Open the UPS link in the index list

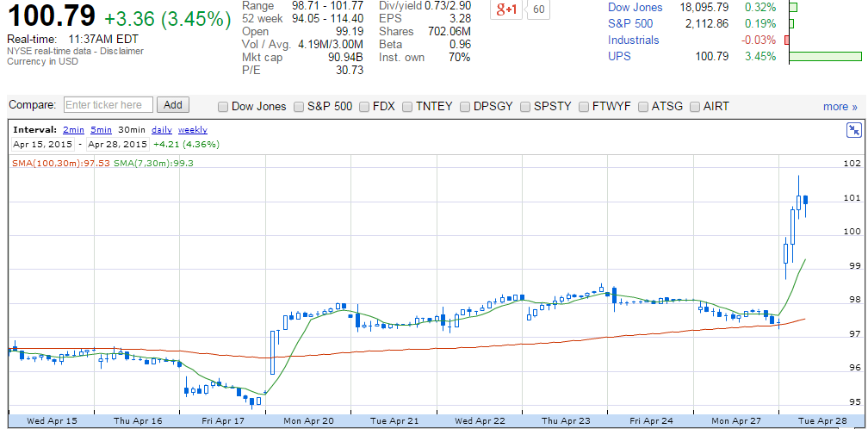click(619, 56)
